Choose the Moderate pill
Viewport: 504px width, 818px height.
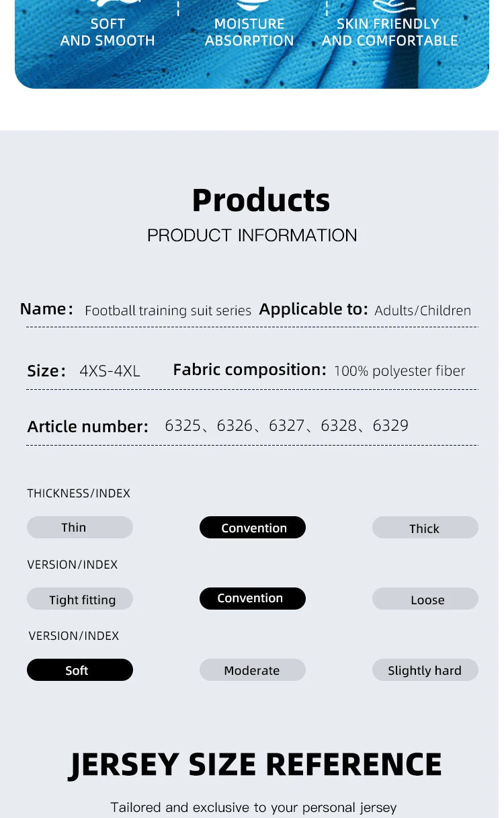coord(253,670)
